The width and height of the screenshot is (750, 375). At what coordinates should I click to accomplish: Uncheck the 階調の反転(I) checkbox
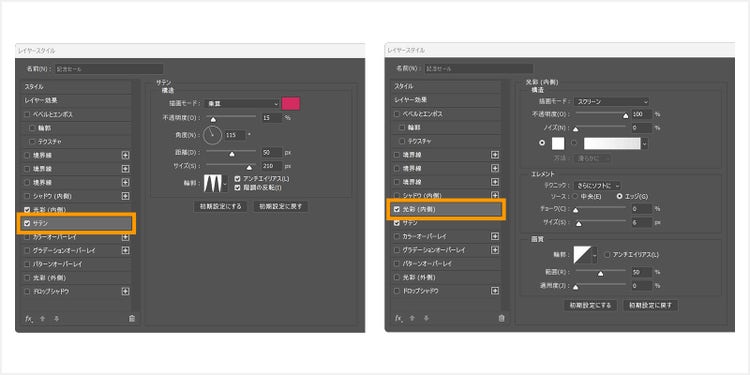[x=237, y=188]
